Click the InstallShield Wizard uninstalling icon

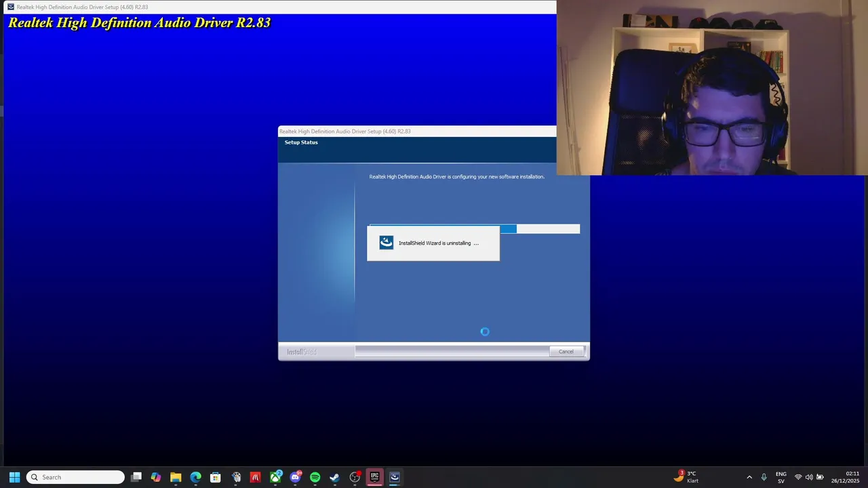387,243
